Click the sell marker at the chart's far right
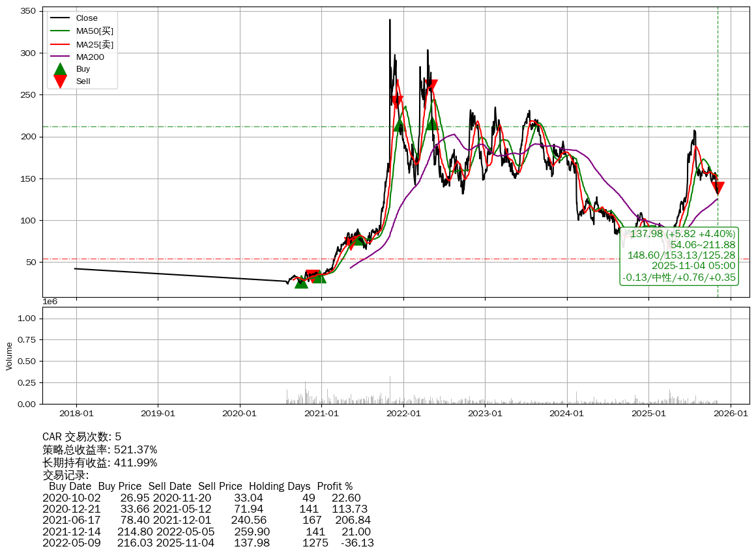756x555 pixels. point(718,188)
